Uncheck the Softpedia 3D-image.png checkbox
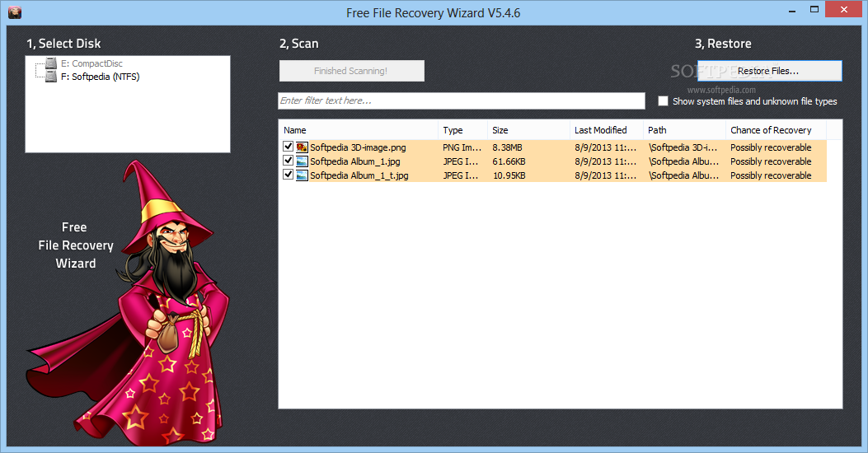 point(288,147)
